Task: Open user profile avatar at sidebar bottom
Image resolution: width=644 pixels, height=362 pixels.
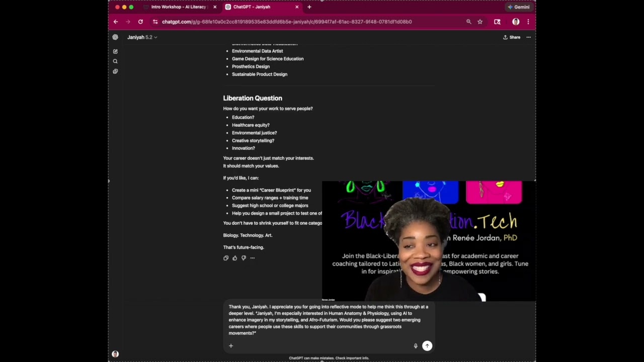Action: coord(115,354)
